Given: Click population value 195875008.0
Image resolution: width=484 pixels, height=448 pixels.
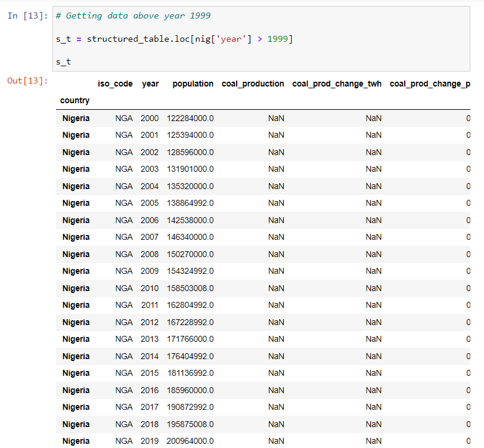Looking at the screenshot, I should pos(190,424).
